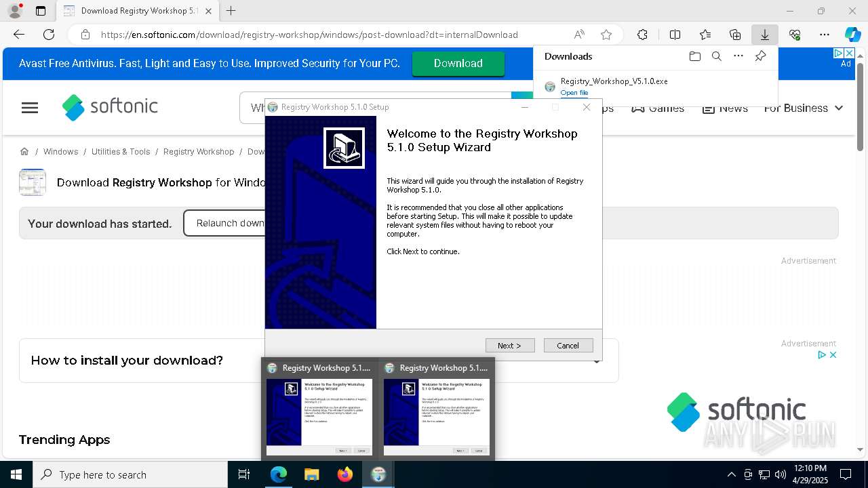
Task: Select the Download Registry Workshop tab
Action: point(138,11)
